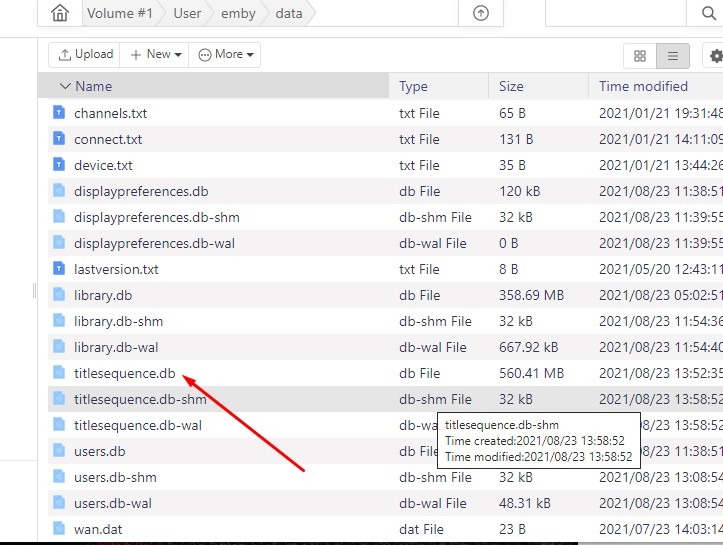Switch to list view
Image resolution: width=723 pixels, height=545 pixels.
tap(673, 56)
